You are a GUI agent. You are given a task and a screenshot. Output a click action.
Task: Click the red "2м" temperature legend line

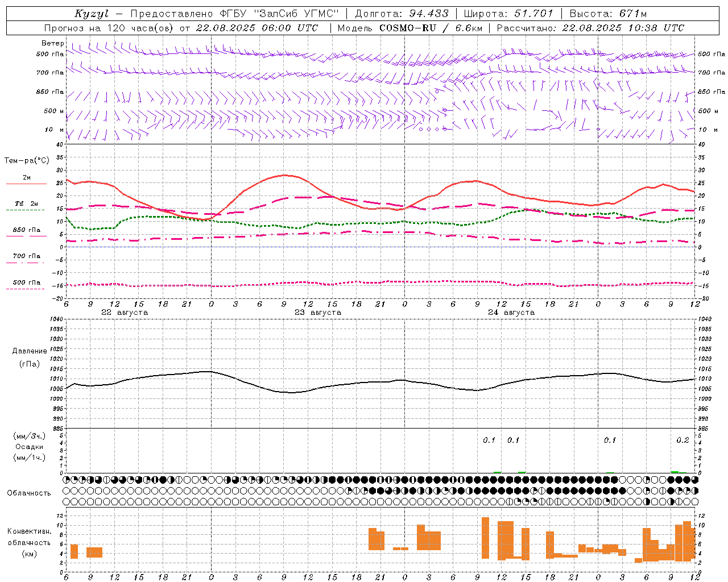click(26, 184)
